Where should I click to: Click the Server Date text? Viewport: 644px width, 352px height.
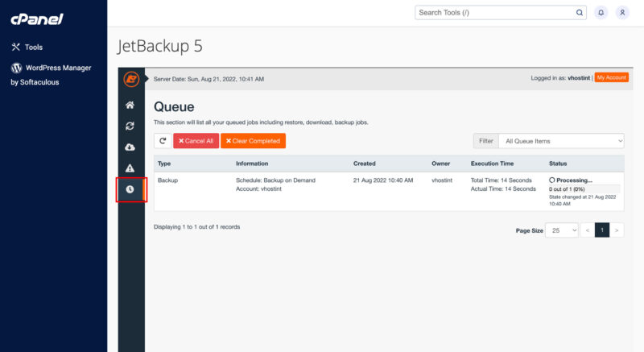tap(208, 79)
